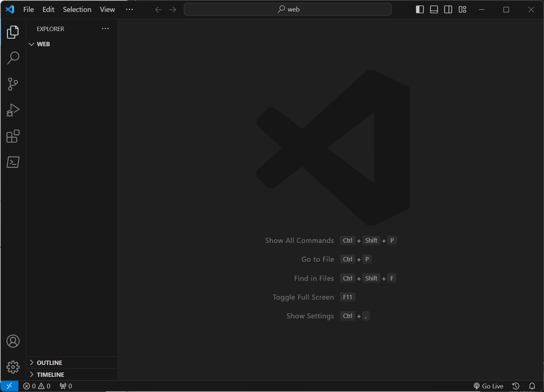Viewport: 544px width, 392px height.
Task: Open Customize Layout options
Action: pyautogui.click(x=462, y=9)
